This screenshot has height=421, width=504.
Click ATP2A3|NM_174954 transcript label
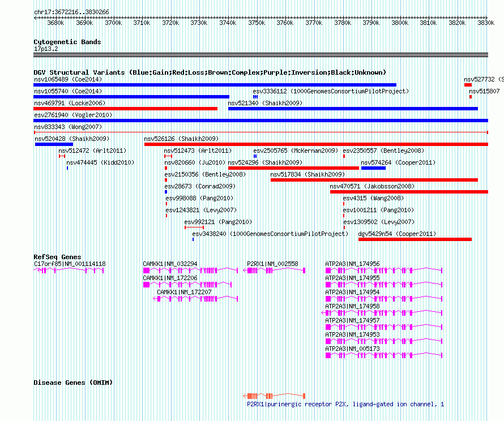tap(352, 292)
